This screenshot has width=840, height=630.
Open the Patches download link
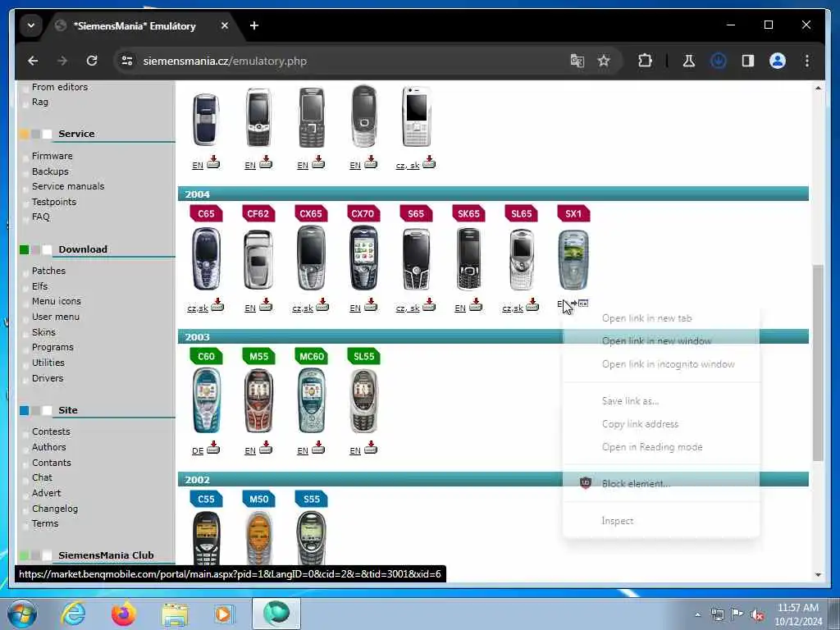click(x=48, y=271)
